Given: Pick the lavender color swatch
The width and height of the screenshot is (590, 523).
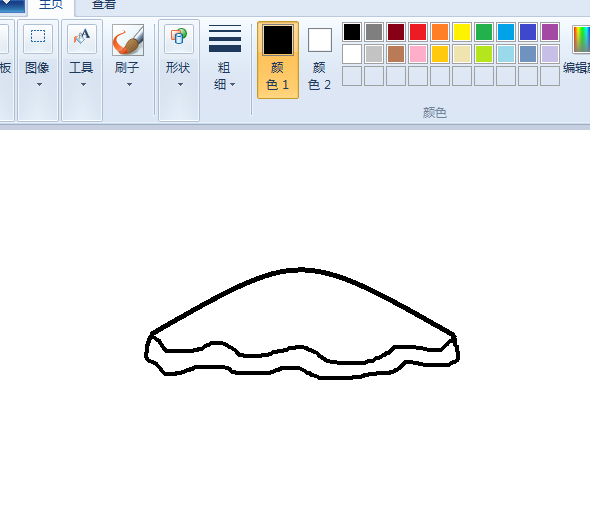Looking at the screenshot, I should 550,54.
